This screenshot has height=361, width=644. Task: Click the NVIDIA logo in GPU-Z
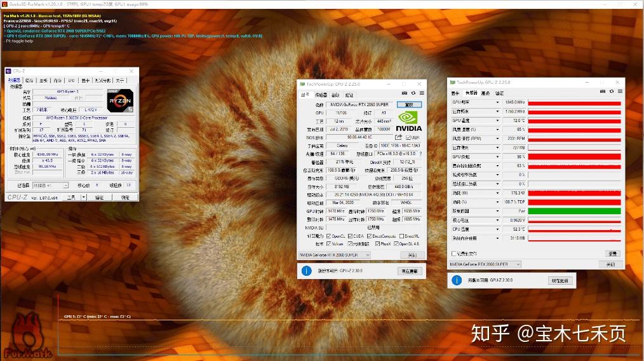(x=408, y=121)
